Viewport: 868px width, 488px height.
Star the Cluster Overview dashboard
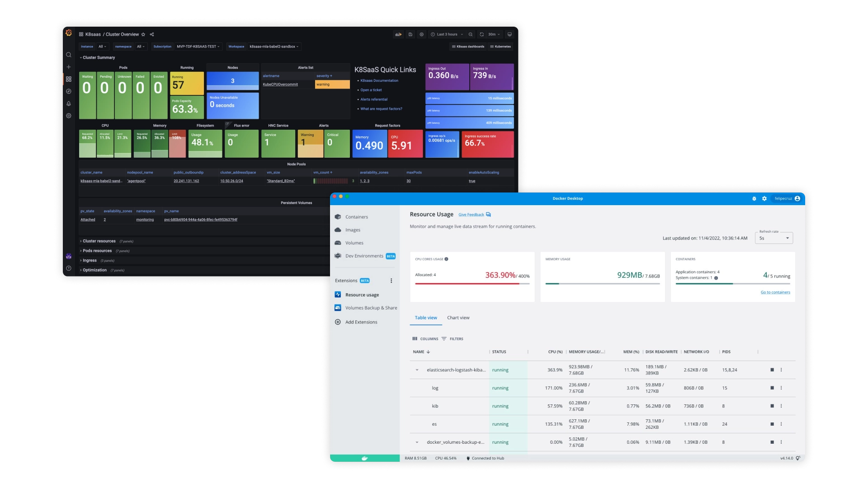(143, 34)
